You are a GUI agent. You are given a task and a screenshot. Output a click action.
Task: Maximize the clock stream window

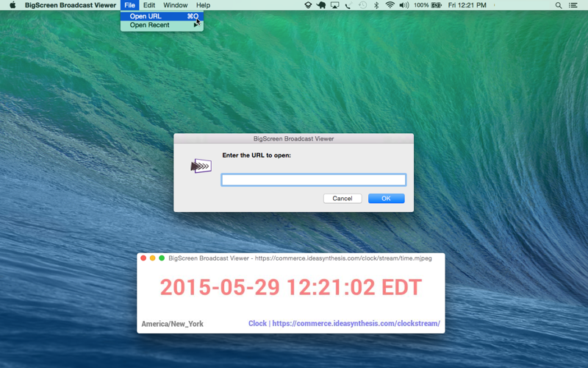click(162, 258)
